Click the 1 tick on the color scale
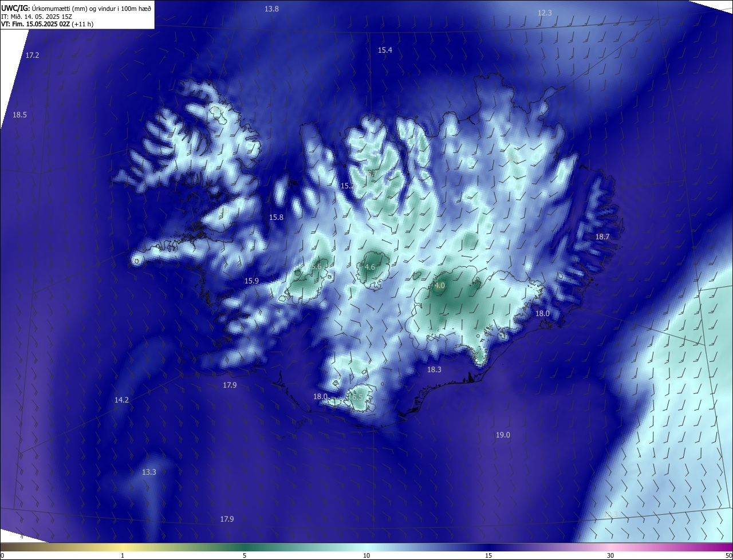The height and width of the screenshot is (560, 733). pyautogui.click(x=123, y=555)
